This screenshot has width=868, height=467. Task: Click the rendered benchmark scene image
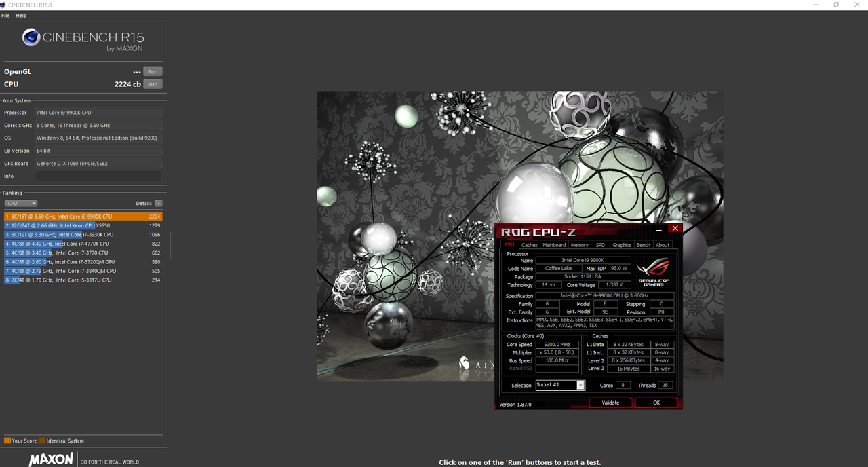tap(519, 236)
